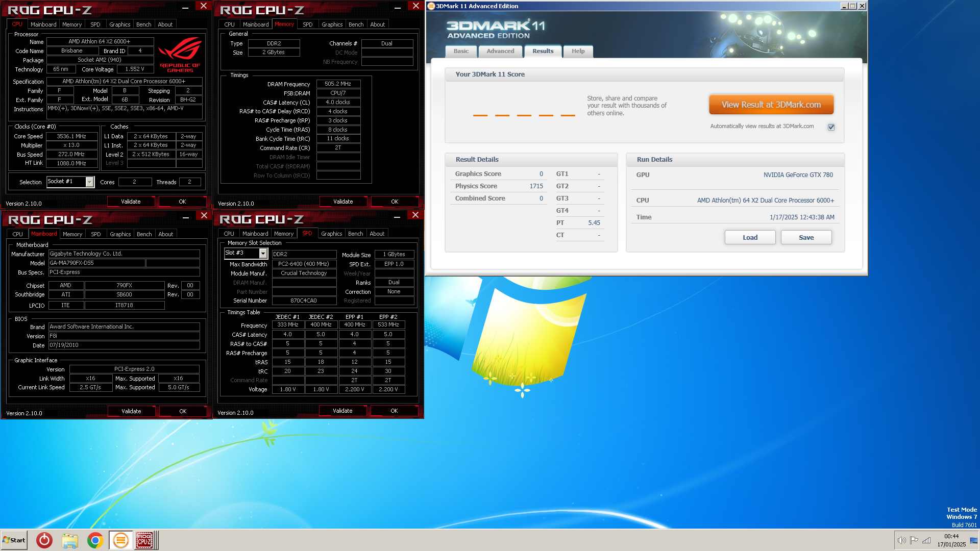Click the Max Bandwidth PC2-6400 field
The height and width of the screenshot is (551, 980).
304,264
